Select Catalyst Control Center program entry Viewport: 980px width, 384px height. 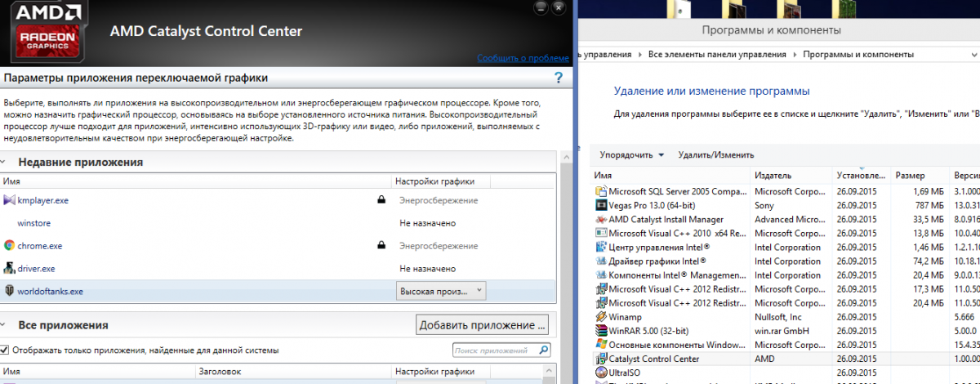786,358
